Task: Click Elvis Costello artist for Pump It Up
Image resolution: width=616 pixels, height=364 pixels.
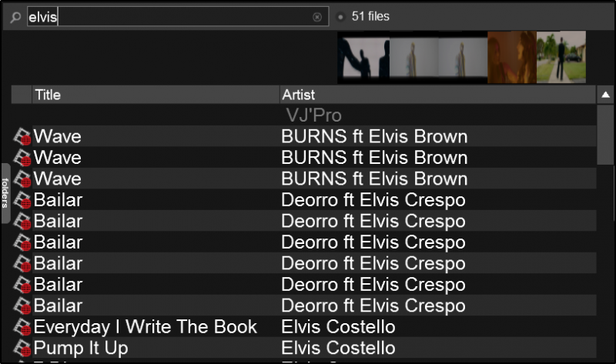Action: [x=338, y=349]
